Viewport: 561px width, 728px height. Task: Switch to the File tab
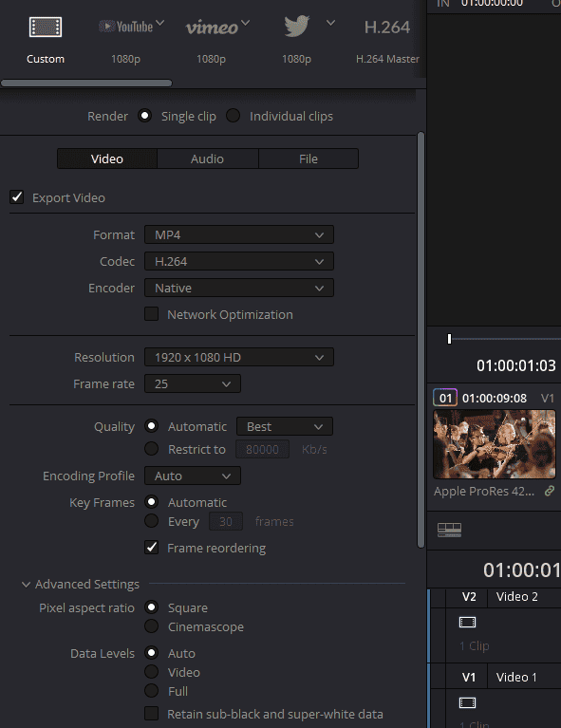(309, 159)
